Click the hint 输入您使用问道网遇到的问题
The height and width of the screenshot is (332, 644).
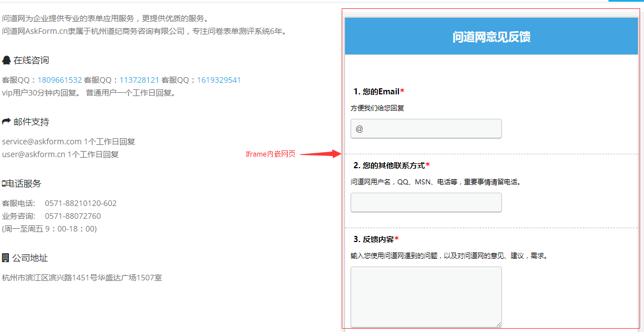point(450,256)
